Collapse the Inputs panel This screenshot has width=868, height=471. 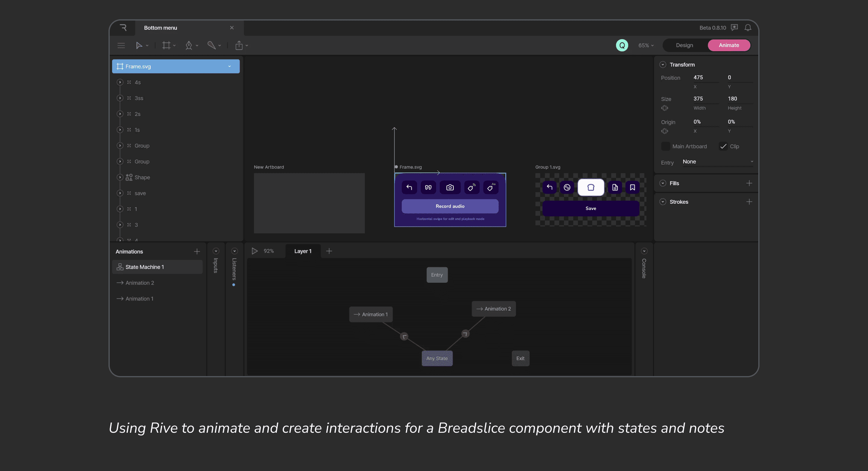tap(216, 251)
